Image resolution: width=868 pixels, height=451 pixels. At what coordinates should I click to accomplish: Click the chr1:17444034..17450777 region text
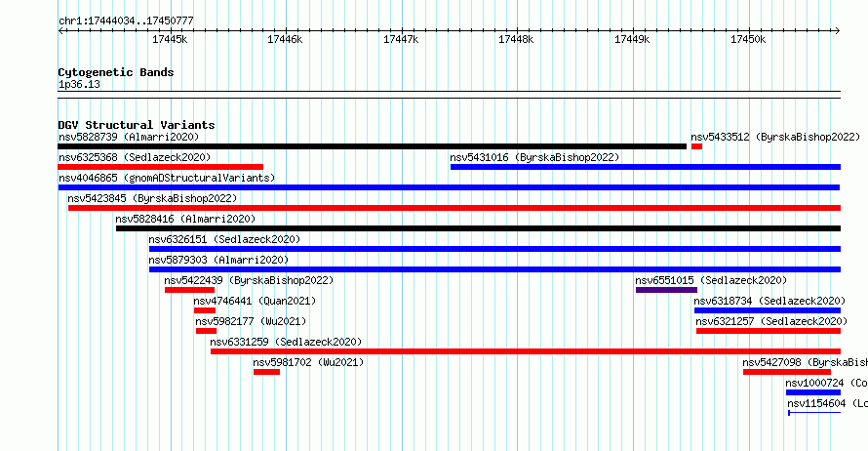point(126,21)
